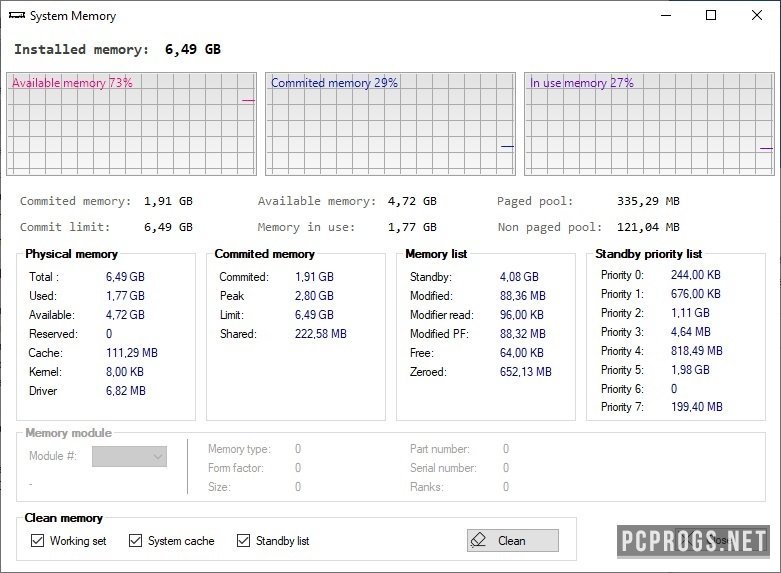Toggle the System cache checkbox
This screenshot has width=781, height=573.
[135, 540]
